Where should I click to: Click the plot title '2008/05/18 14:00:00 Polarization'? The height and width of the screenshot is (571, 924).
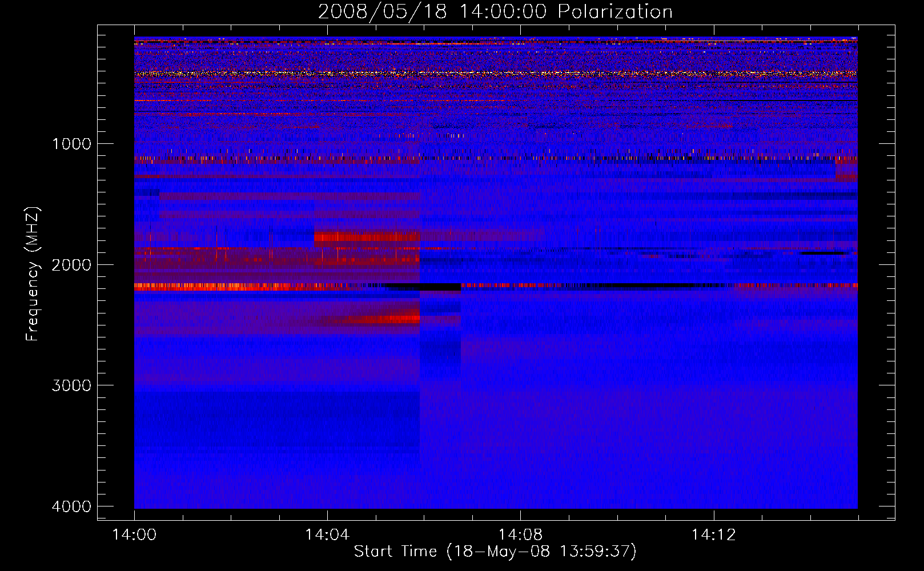(x=495, y=12)
